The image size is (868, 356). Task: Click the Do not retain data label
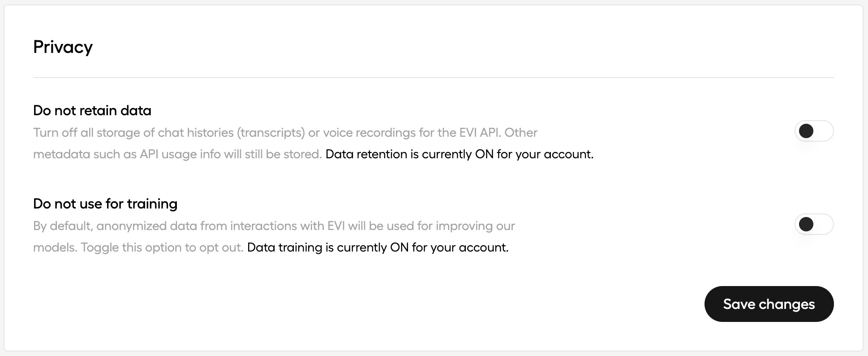(x=92, y=110)
